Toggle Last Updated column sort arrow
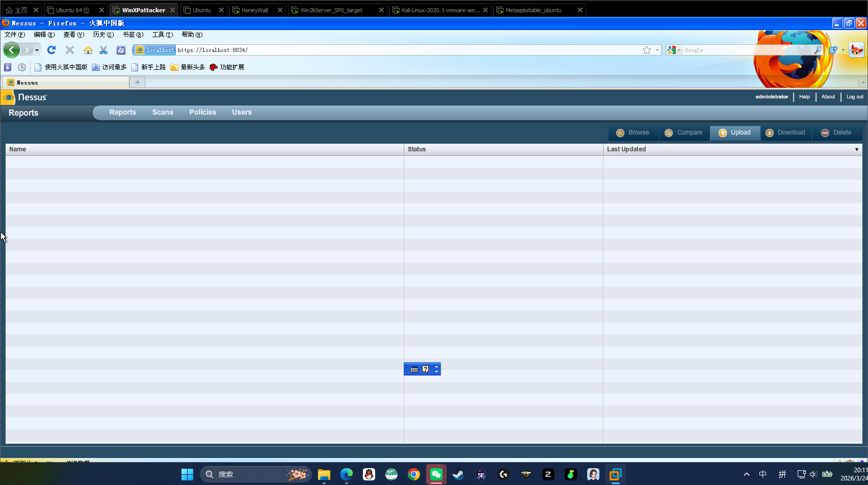The height and width of the screenshot is (485, 868). click(857, 149)
